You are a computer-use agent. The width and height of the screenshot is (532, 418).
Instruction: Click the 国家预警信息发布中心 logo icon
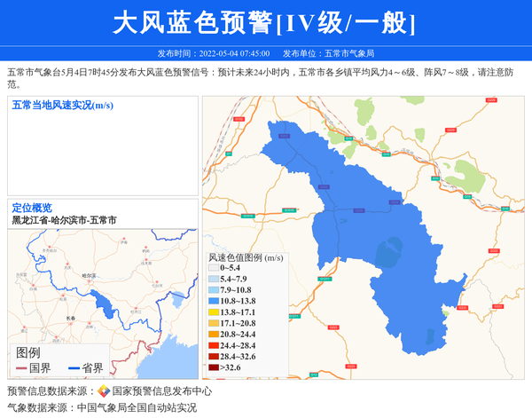(x=104, y=391)
